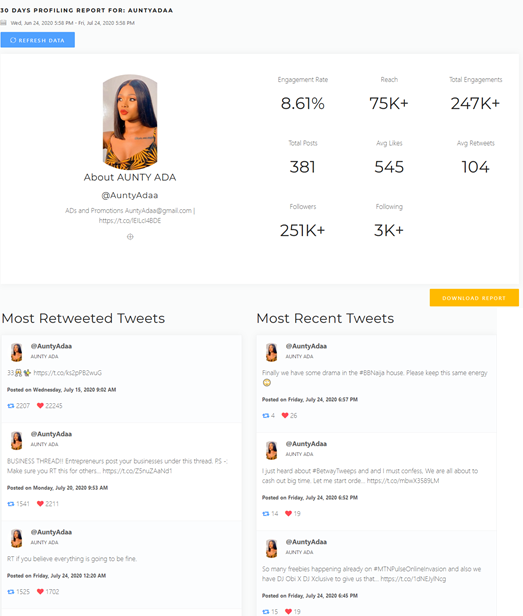Click the 'ADs and Promotions' bio email text
523x616 pixels.
click(130, 211)
